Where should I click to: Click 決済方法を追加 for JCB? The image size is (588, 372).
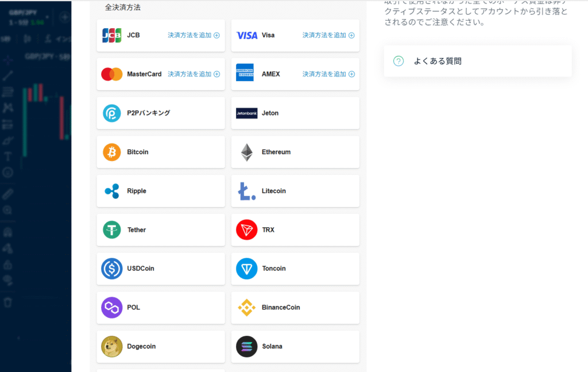[194, 35]
